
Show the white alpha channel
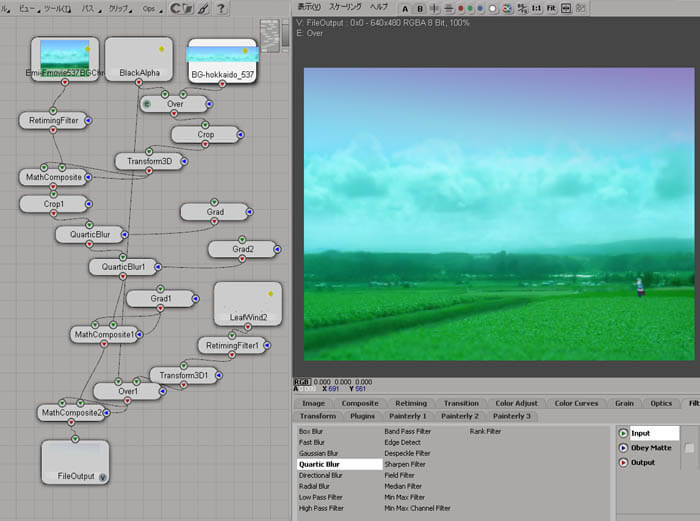coord(493,9)
